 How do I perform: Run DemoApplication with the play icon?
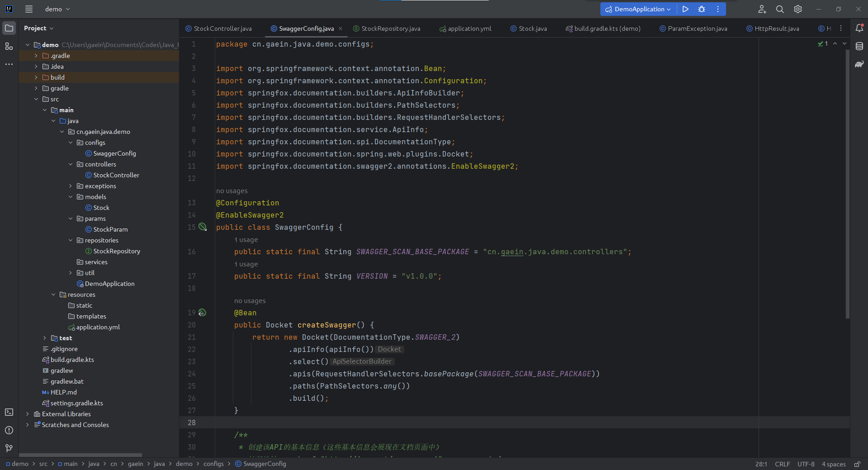coord(685,9)
